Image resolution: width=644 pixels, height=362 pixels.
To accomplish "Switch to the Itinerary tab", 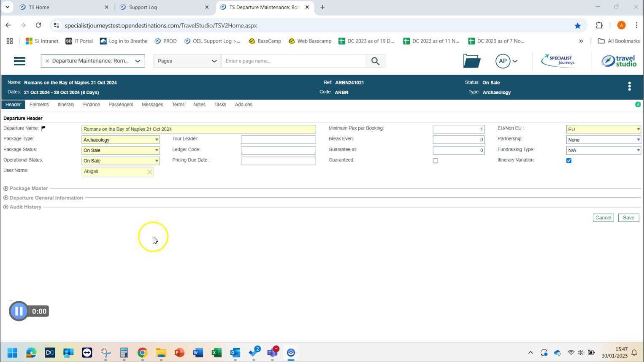I will 66,105.
